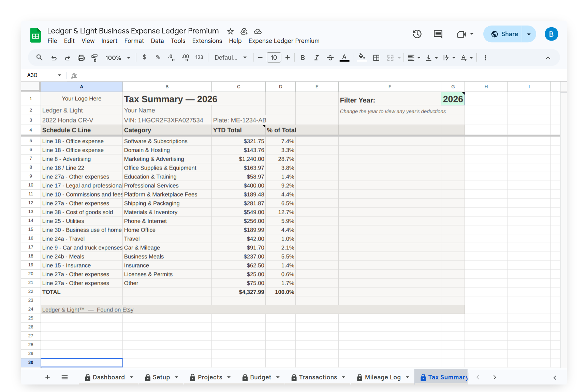The height and width of the screenshot is (392, 588).
Task: Format as currency dollar icon
Action: tap(144, 57)
